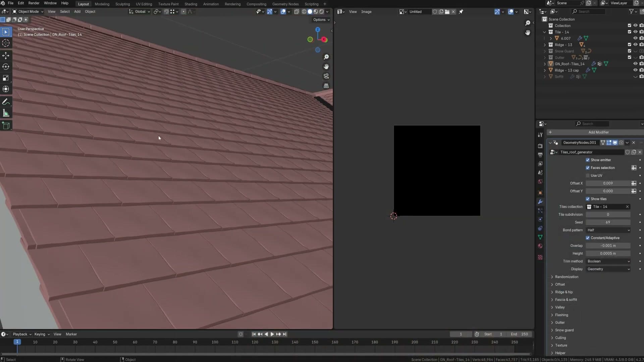Open the Texture properties checker tab

tap(540, 257)
